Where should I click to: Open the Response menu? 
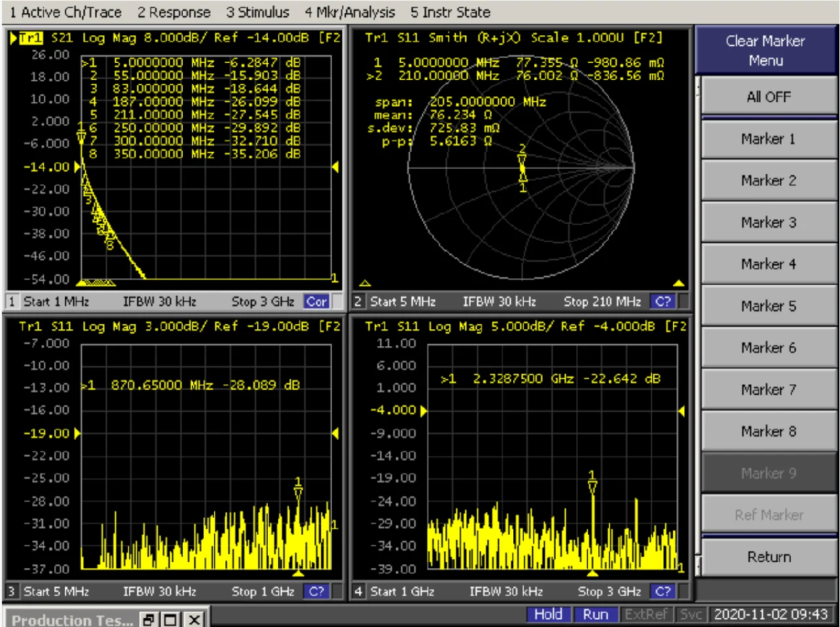(173, 12)
